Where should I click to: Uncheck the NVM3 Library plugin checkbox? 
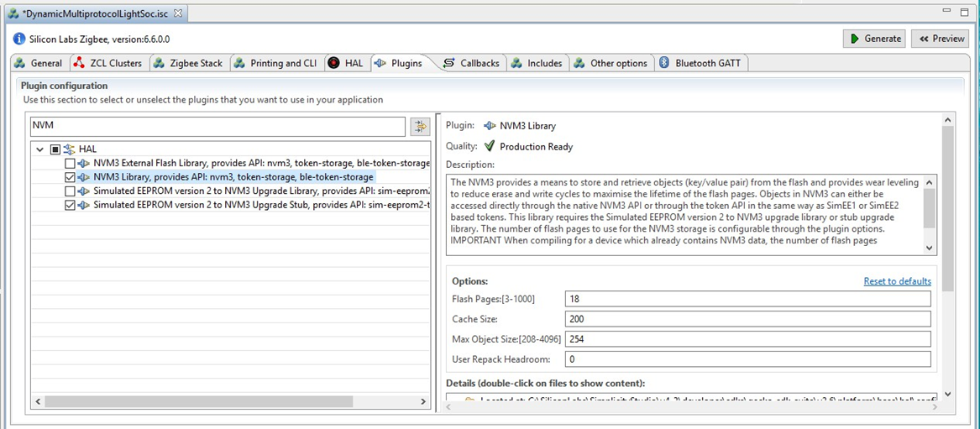[x=70, y=177]
